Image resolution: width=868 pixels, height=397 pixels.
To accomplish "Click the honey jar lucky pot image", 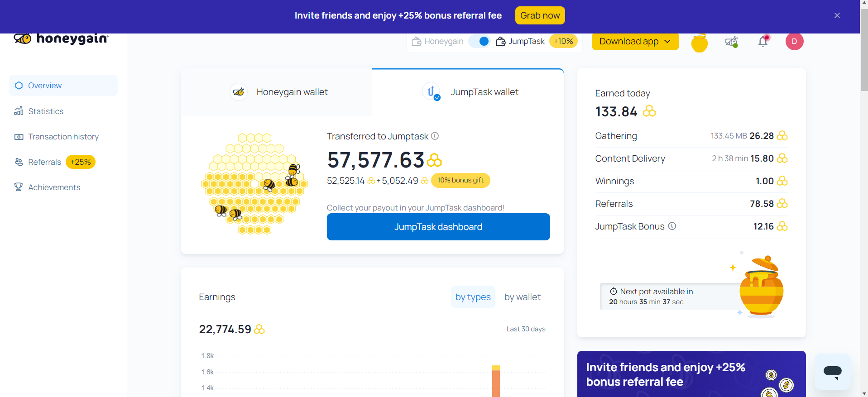I will (x=762, y=287).
